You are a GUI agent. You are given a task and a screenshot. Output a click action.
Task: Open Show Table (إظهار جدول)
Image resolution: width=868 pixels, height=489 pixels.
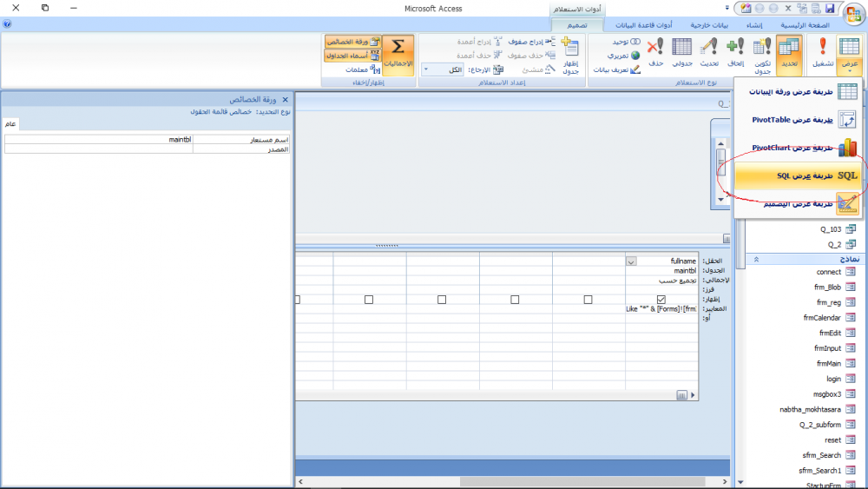click(x=571, y=56)
